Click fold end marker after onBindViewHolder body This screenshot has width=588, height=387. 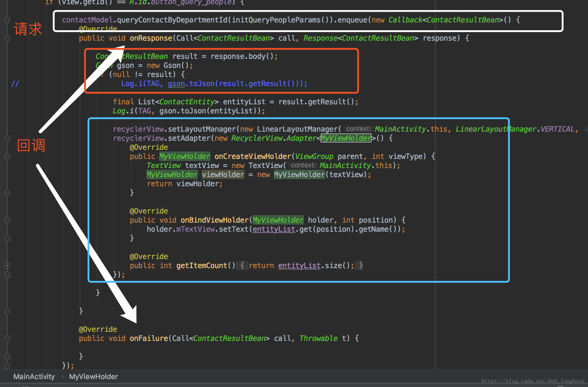tap(8, 238)
